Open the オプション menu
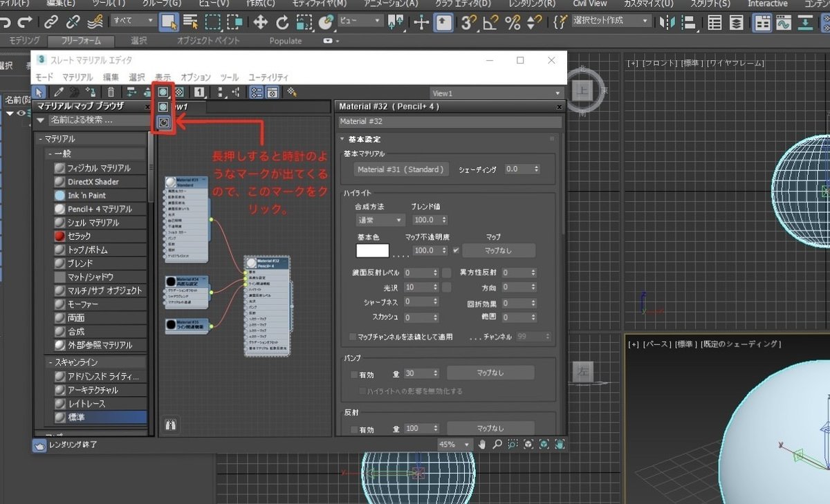Viewport: 830px width, 504px height. pos(196,77)
